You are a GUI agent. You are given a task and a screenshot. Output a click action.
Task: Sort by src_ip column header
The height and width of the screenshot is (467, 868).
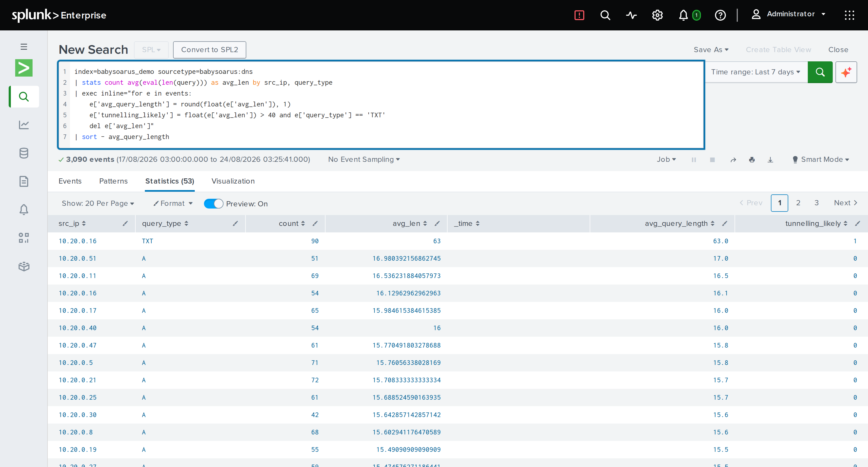pos(72,223)
